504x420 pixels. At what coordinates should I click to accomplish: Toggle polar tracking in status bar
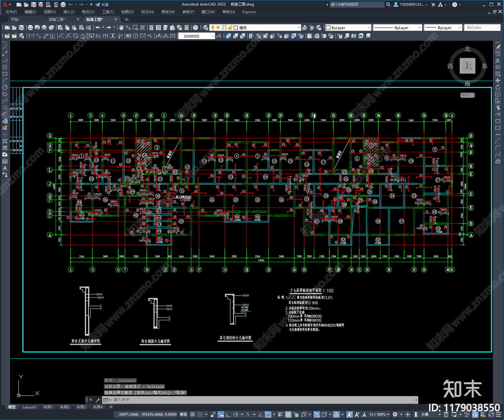236,414
